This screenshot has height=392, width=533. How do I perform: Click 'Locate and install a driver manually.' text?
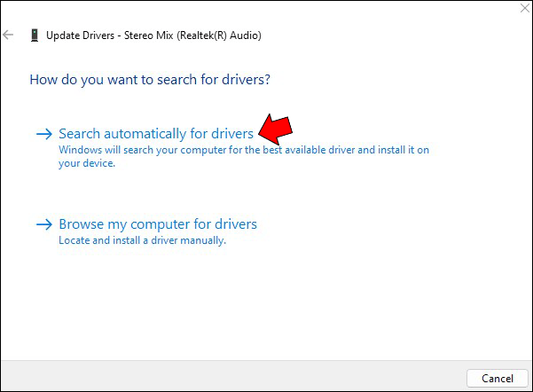[142, 240]
